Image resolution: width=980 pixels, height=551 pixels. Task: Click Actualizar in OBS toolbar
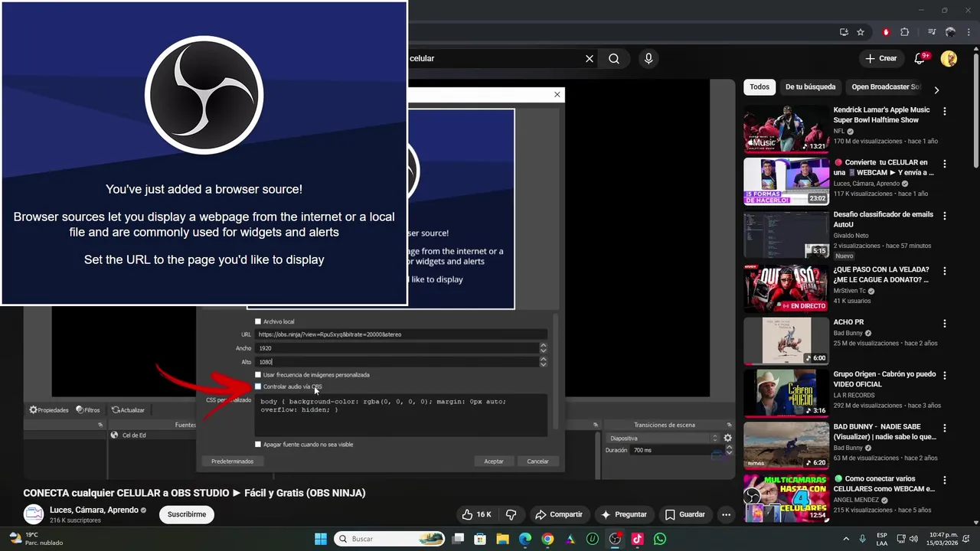(128, 410)
